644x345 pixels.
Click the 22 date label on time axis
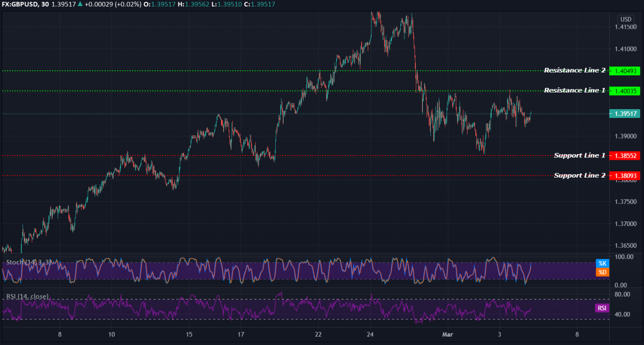[318, 335]
